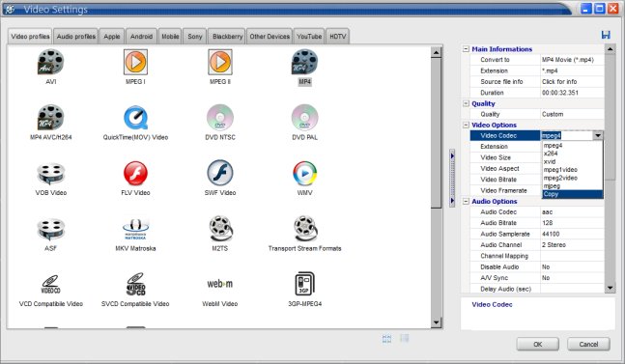625x364 pixels.
Task: Choose the MPEG I profile icon
Action: (135, 62)
